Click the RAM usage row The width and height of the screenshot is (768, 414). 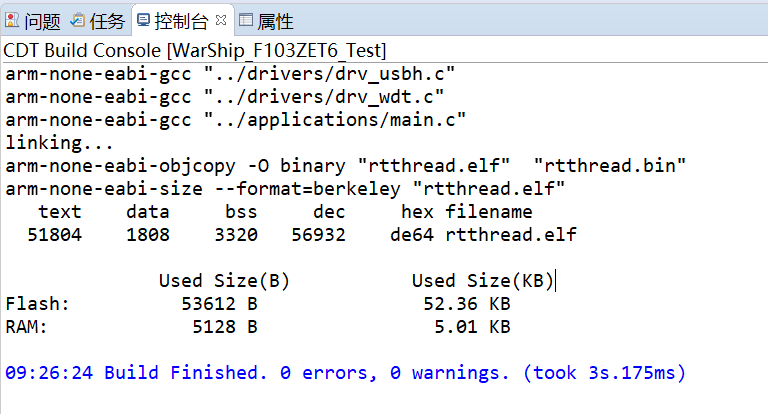[258, 326]
